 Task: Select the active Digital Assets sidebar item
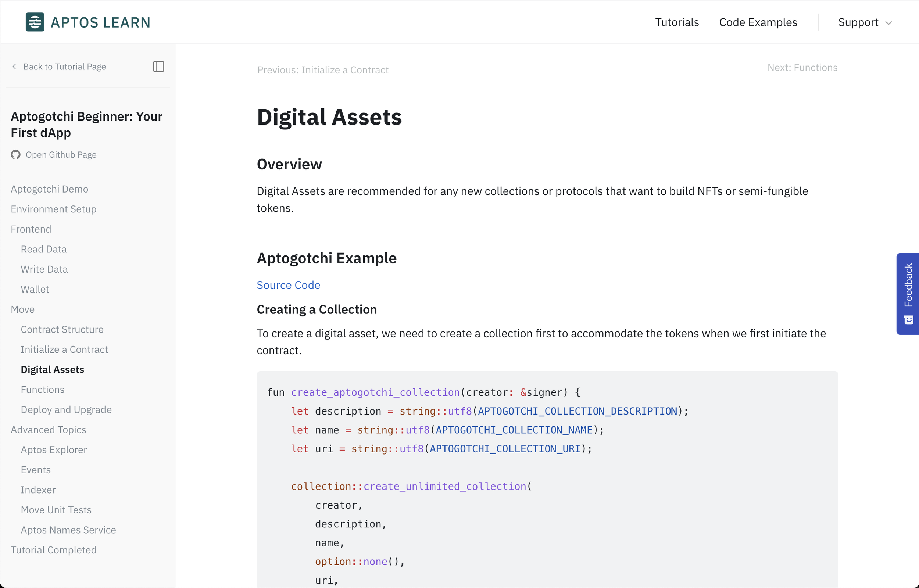(x=52, y=369)
